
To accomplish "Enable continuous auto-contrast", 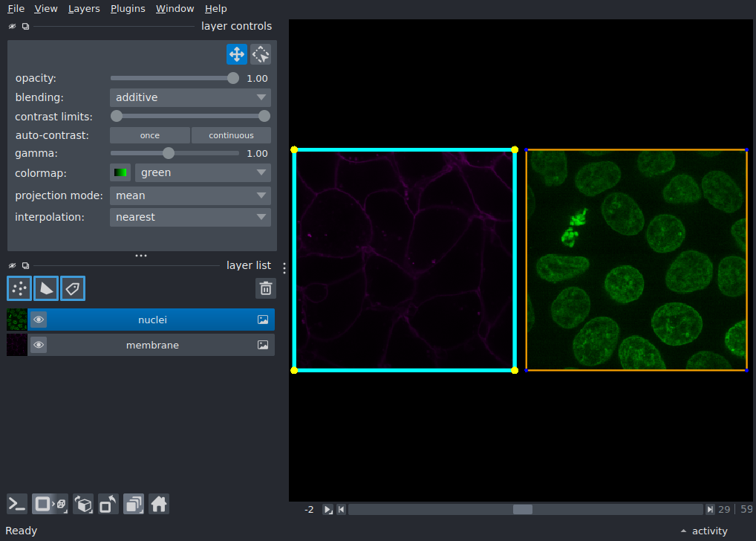I will 231,135.
